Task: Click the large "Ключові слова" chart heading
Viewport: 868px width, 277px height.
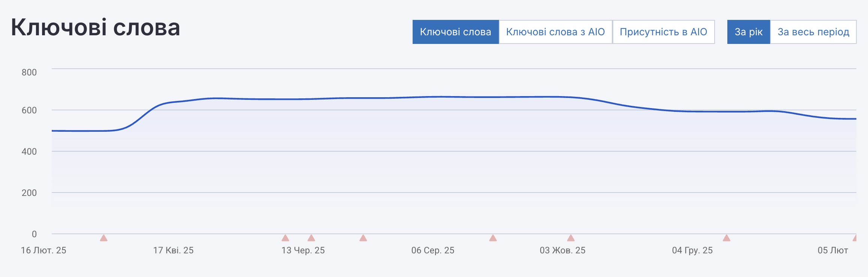Action: pyautogui.click(x=96, y=27)
